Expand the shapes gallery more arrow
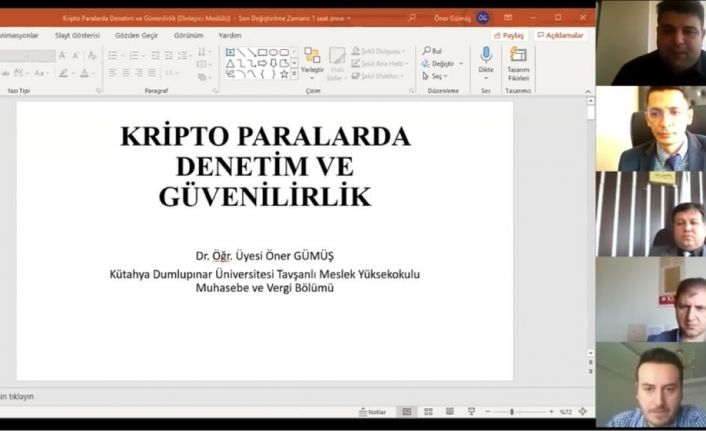 295,74
